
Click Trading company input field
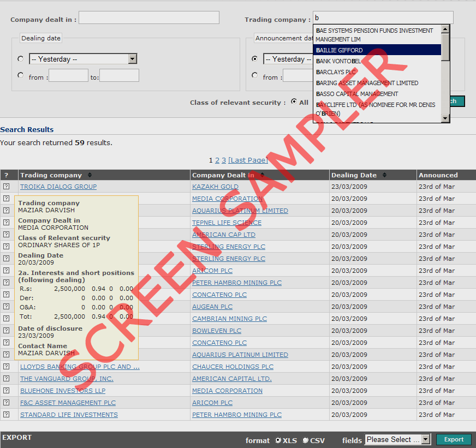[383, 17]
